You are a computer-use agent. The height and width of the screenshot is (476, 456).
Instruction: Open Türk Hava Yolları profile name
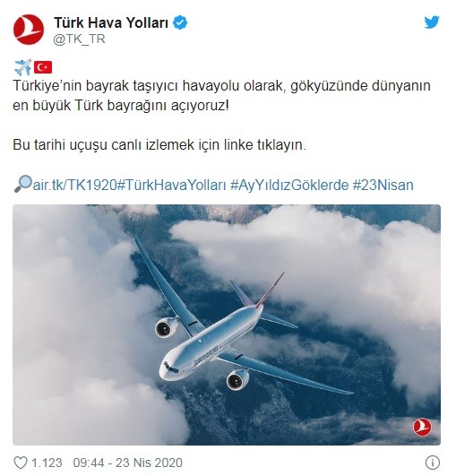[x=111, y=22]
